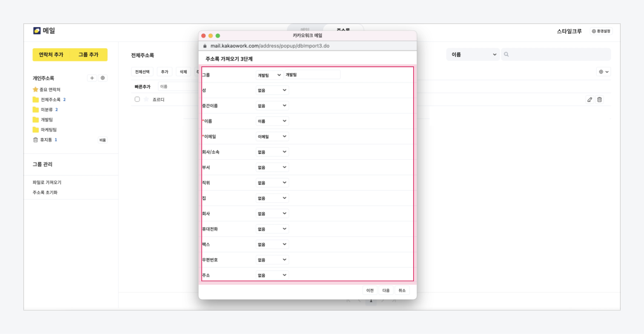Click the 연락처 추가 button
Image resolution: width=644 pixels, height=334 pixels.
51,55
